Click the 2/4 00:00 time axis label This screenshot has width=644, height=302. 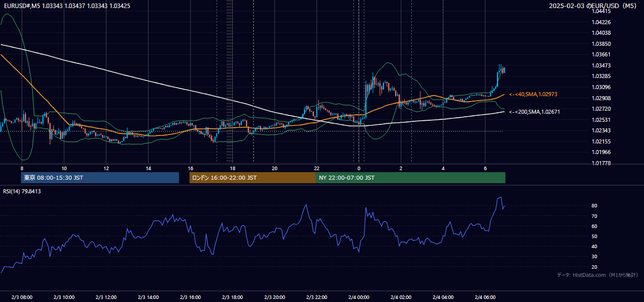[359, 297]
